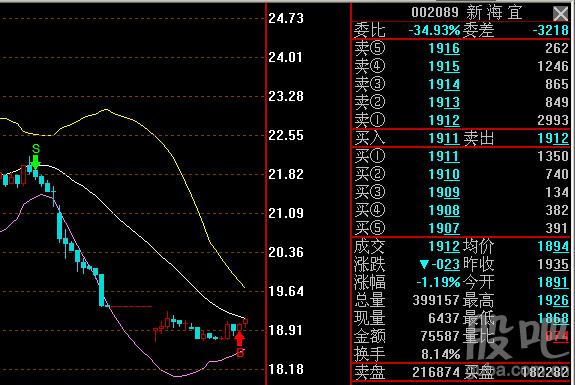Click the 今开 price 18.91
Viewport: 575px width, 385px height.
pyautogui.click(x=553, y=282)
